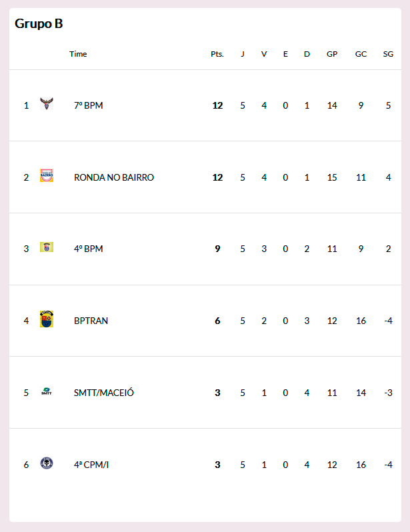The height and width of the screenshot is (532, 410).
Task: Select the SMTT/MACEIÓ team name
Action: [104, 393]
